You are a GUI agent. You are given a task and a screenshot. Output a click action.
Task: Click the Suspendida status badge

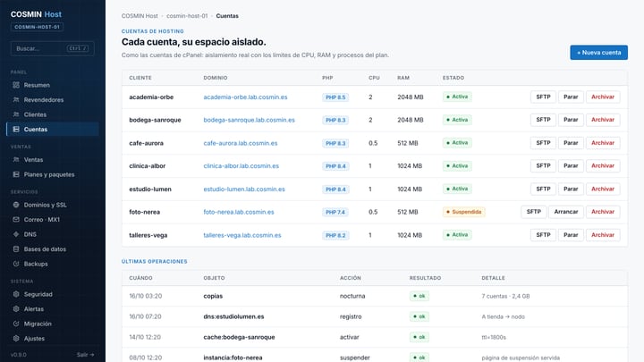coord(463,212)
